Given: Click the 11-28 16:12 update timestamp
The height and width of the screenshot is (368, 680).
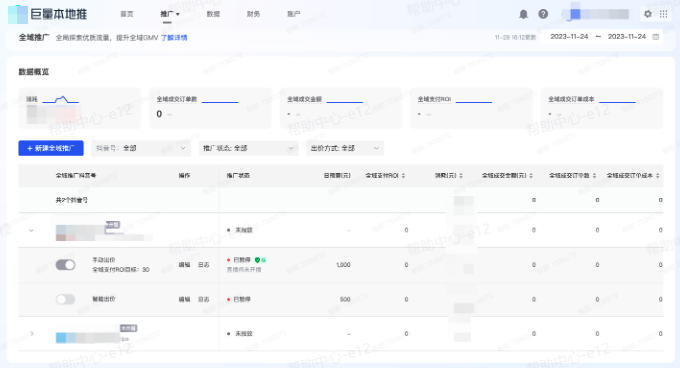Looking at the screenshot, I should click(x=515, y=38).
